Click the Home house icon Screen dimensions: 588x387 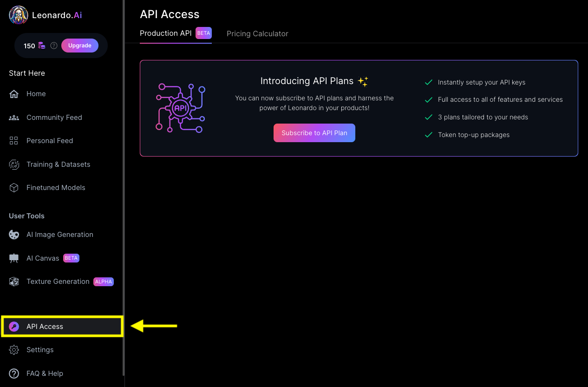point(14,94)
